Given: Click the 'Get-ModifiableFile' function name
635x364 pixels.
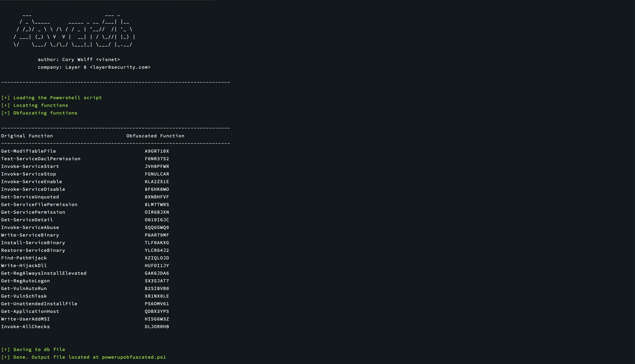Looking at the screenshot, I should coord(28,151).
